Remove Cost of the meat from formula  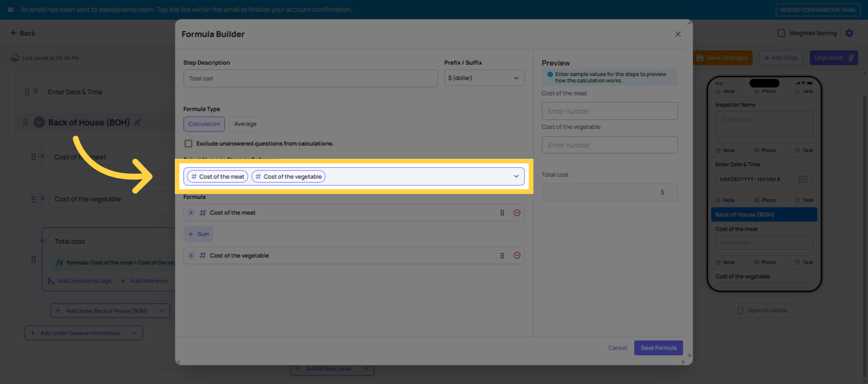pos(517,213)
